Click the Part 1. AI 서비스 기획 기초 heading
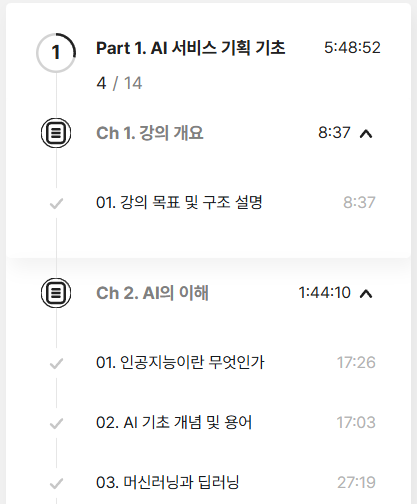 [x=191, y=48]
